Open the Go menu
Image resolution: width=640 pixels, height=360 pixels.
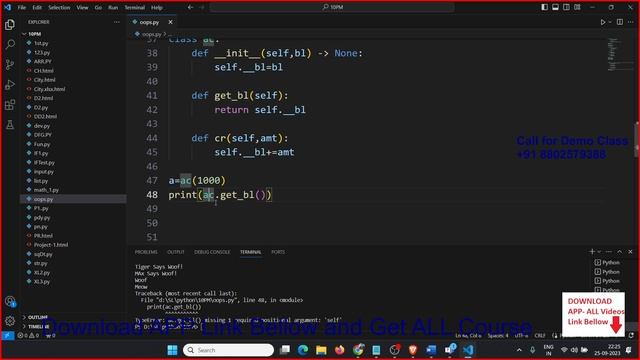tap(98, 7)
